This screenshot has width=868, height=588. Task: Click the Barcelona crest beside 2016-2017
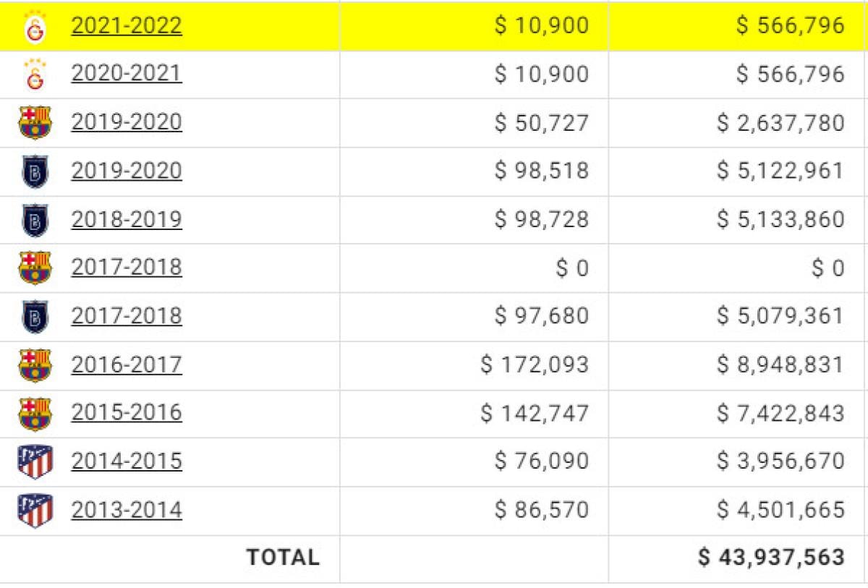[35, 365]
